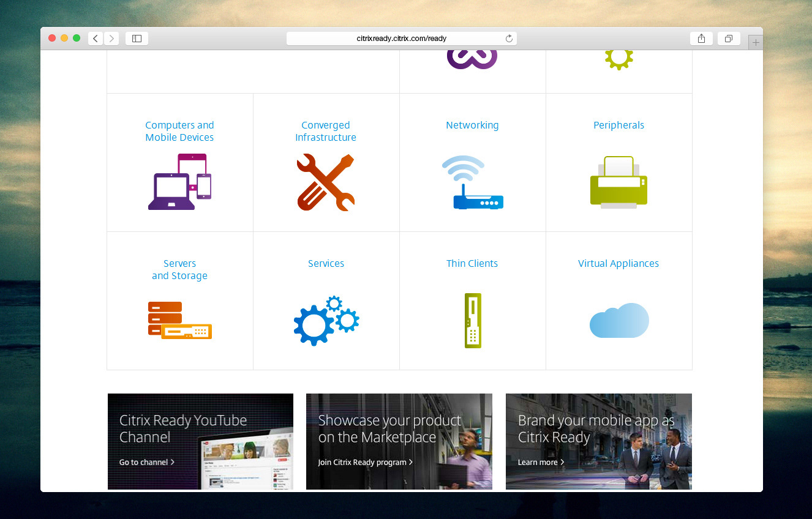This screenshot has height=519, width=812.
Task: Click Join Citrix Ready program link
Action: tap(366, 462)
